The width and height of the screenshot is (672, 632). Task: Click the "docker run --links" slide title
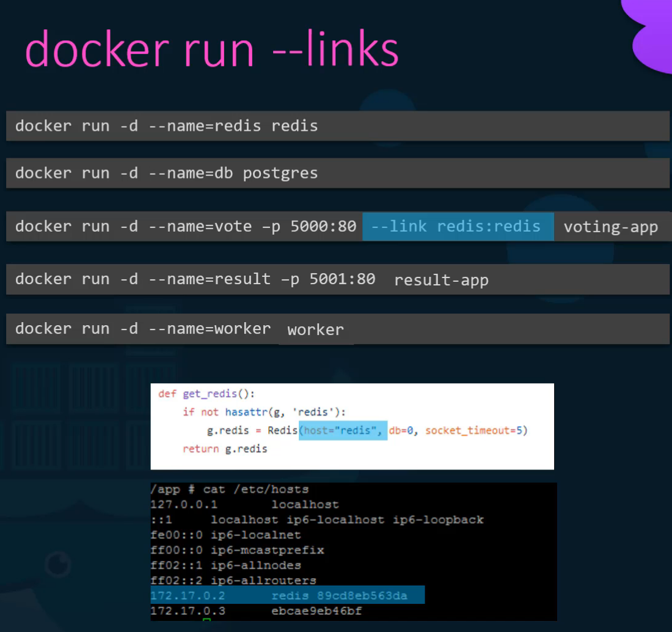(x=211, y=49)
